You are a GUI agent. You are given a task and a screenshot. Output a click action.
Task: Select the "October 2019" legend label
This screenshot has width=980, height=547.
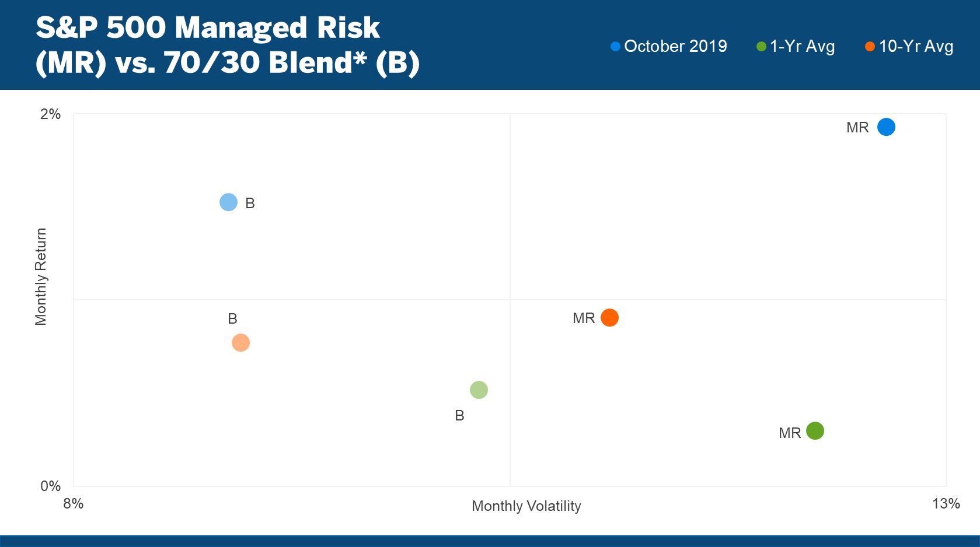point(675,47)
